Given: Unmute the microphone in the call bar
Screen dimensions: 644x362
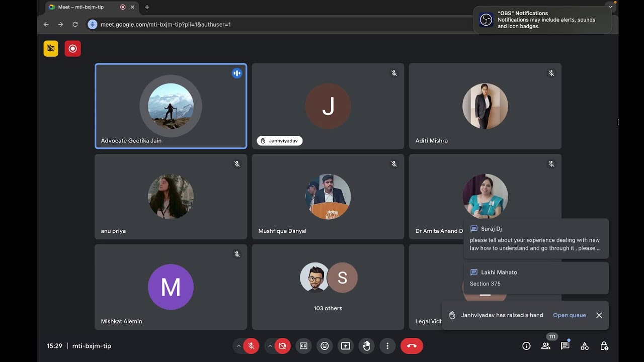Looking at the screenshot, I should (x=251, y=346).
